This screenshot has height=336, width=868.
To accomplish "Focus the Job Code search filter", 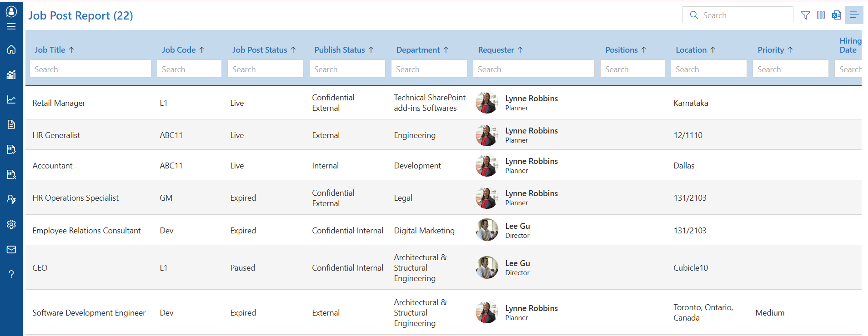I will [x=189, y=69].
